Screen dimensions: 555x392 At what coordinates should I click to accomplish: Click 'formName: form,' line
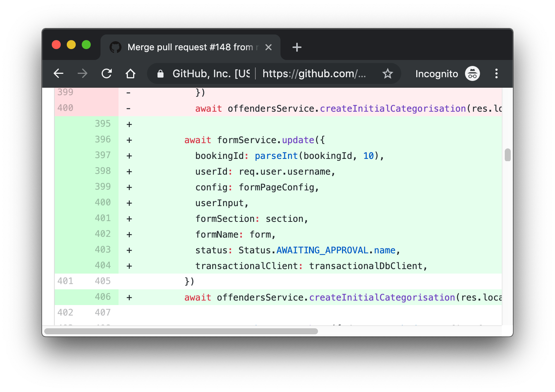point(235,235)
